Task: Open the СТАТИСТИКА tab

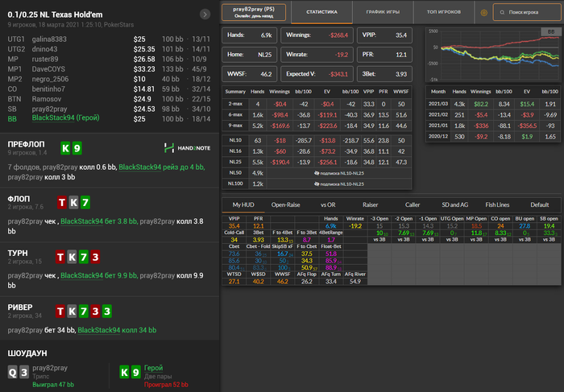Action: (x=321, y=12)
